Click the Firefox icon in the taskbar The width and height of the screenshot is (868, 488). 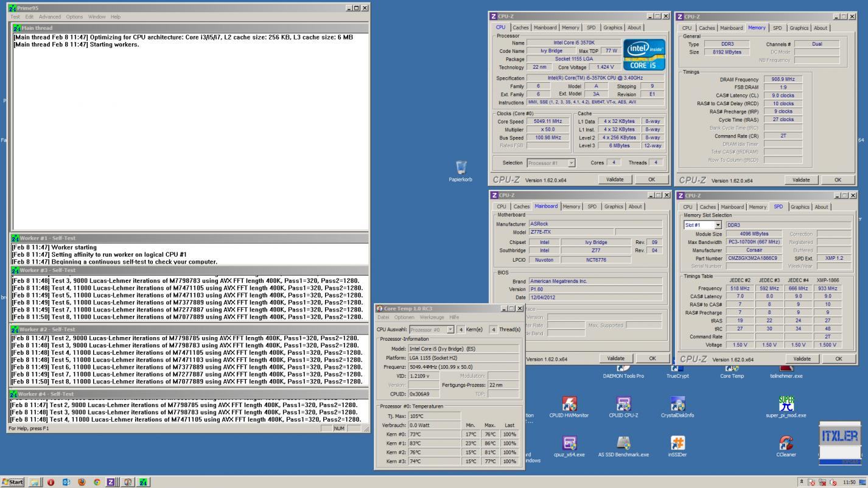pos(82,482)
